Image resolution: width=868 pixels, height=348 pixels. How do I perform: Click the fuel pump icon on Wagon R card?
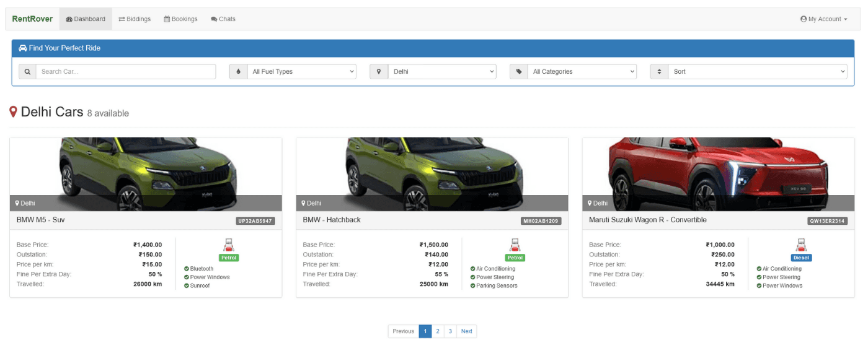[x=801, y=245]
